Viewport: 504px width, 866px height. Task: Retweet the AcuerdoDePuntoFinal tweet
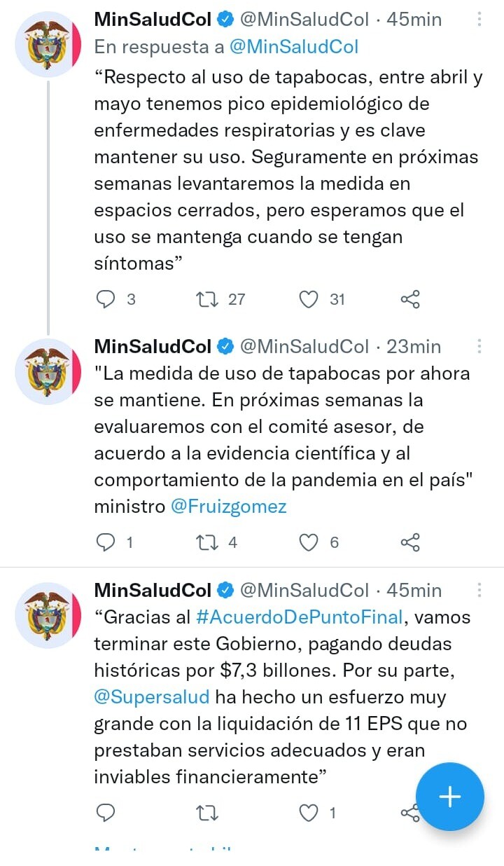click(206, 813)
